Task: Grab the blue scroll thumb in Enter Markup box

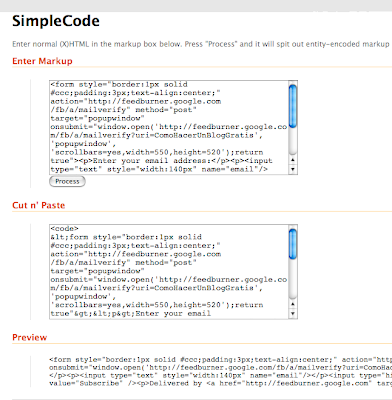Action: tap(293, 106)
